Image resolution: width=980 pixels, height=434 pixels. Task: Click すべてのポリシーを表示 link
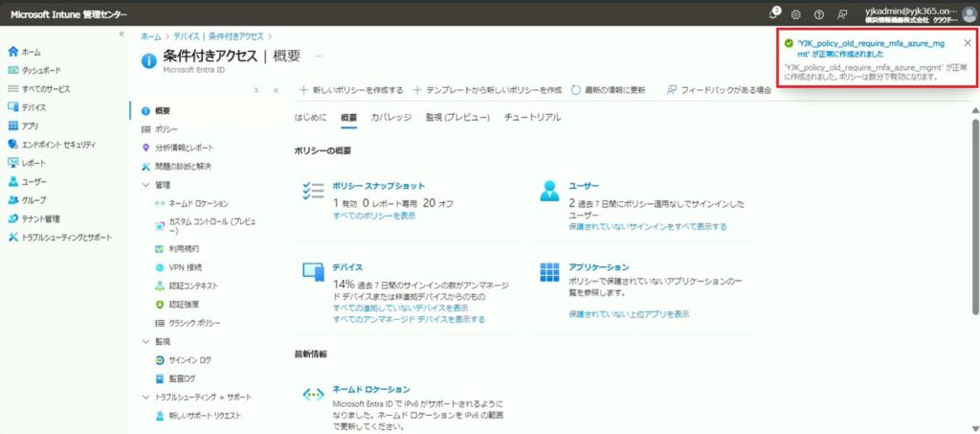click(374, 216)
